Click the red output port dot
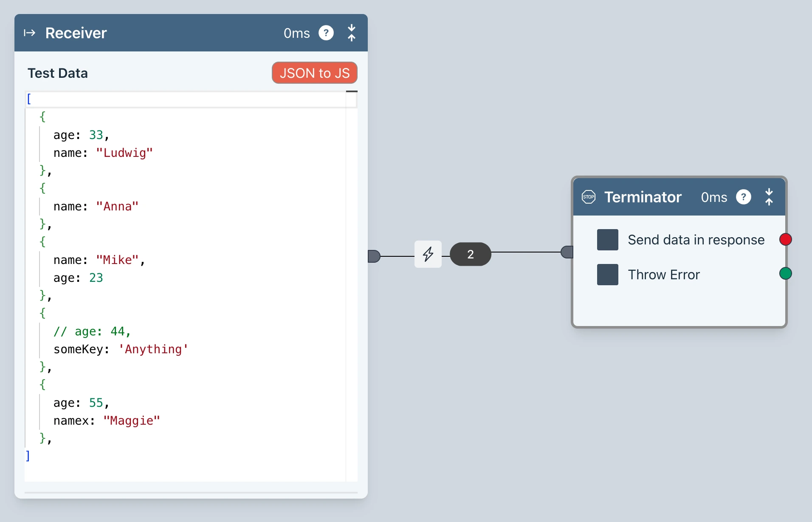This screenshot has height=522, width=812. point(785,240)
